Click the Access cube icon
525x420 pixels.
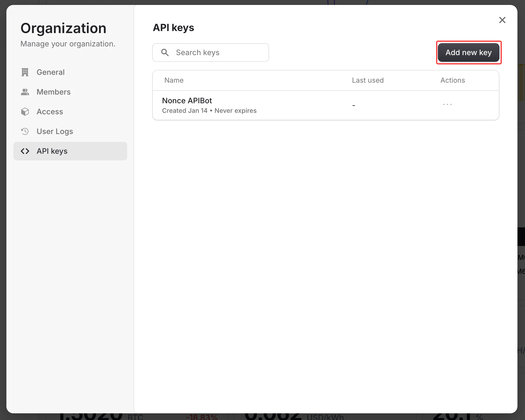[x=25, y=112]
